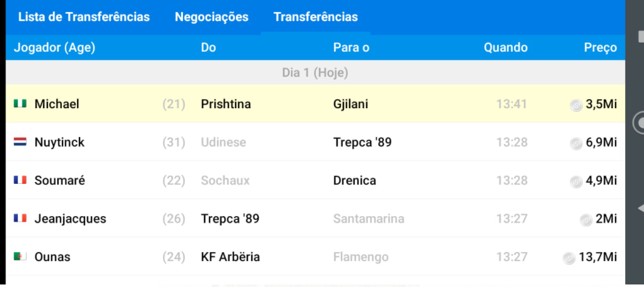Screen dimensions: 644x287
Task: Click the French flag beside Soumaré
Action: (x=20, y=180)
